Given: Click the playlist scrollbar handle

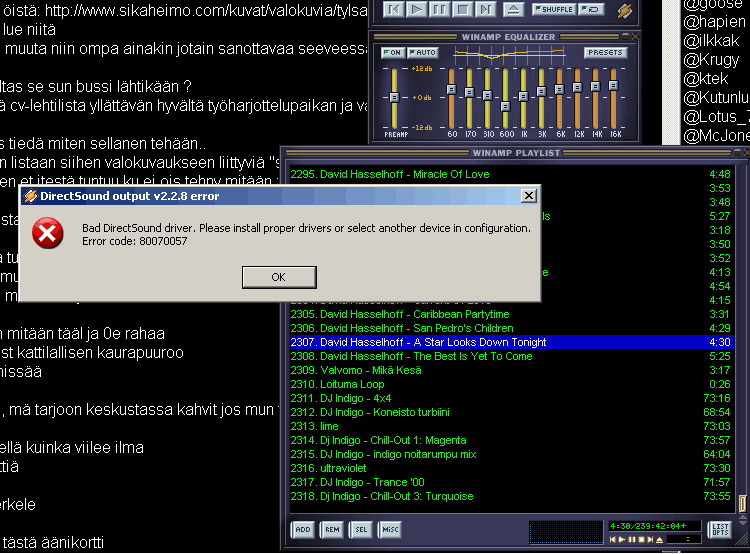Looking at the screenshot, I should click(x=743, y=503).
